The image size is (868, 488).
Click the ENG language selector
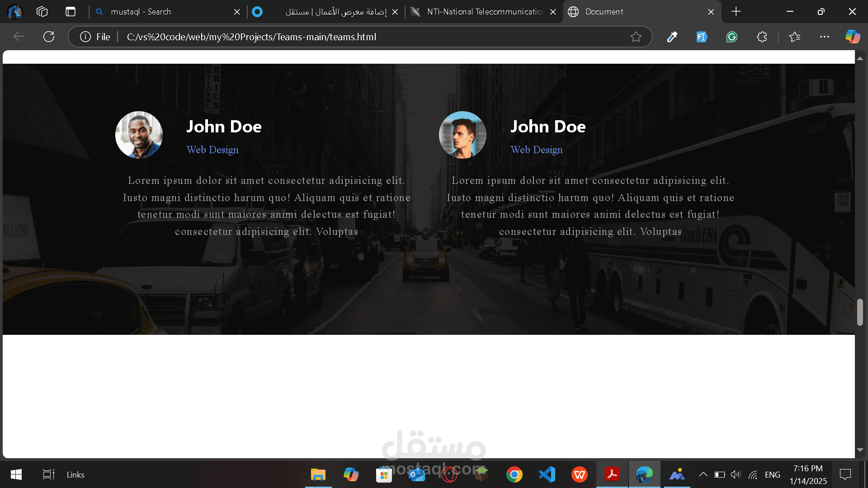[772, 474]
